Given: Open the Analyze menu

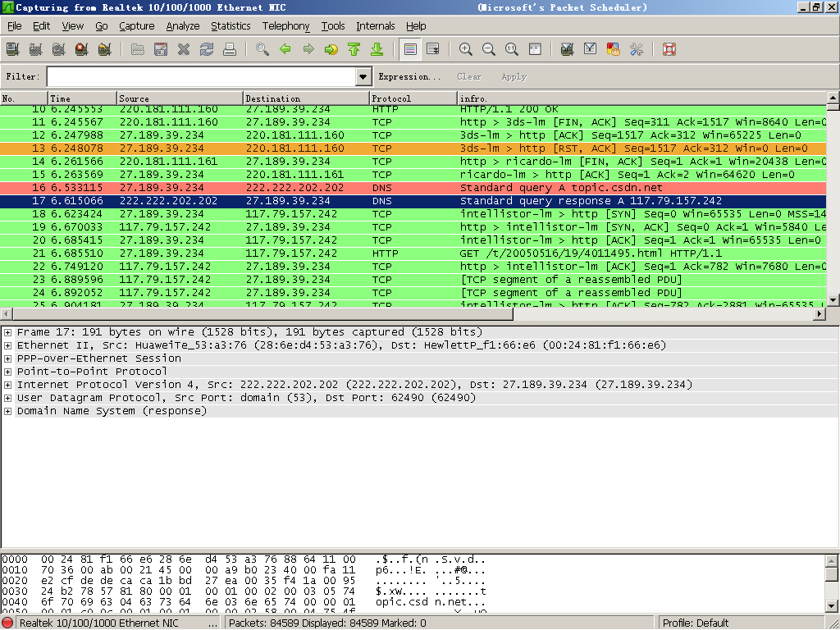Looking at the screenshot, I should click(x=183, y=25).
